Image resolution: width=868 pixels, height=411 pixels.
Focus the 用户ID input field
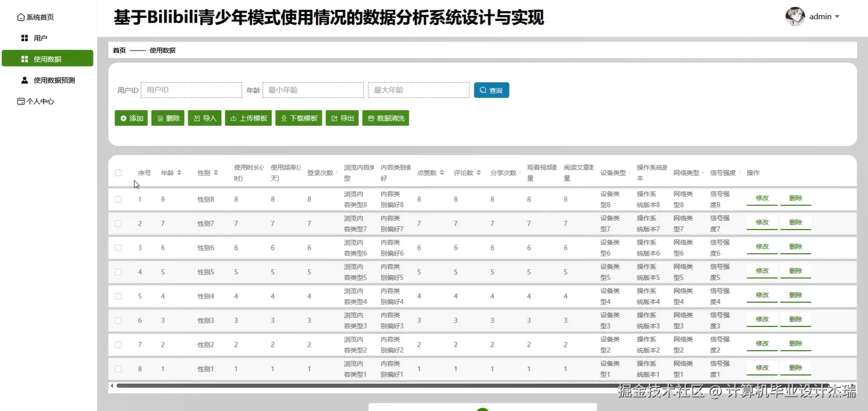tap(191, 90)
